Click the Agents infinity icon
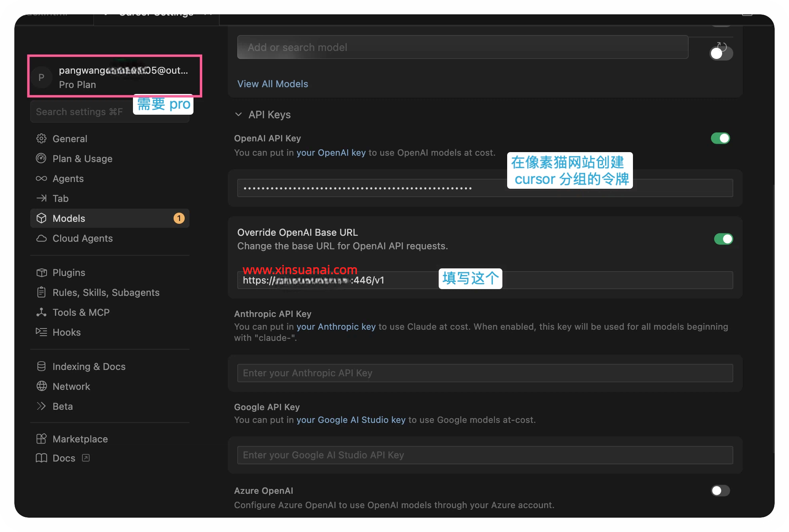The width and height of the screenshot is (789, 532). coord(41,178)
